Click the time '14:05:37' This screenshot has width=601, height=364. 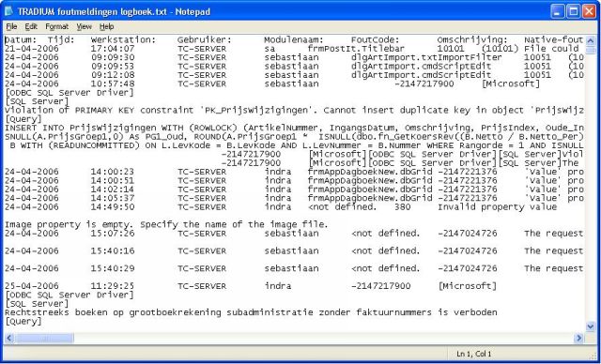113,198
